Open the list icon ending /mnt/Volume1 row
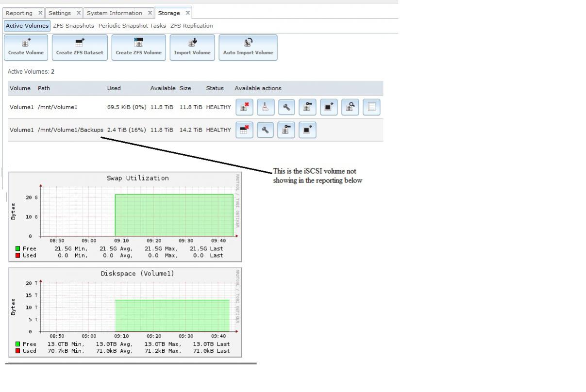The image size is (586, 392). [x=371, y=107]
